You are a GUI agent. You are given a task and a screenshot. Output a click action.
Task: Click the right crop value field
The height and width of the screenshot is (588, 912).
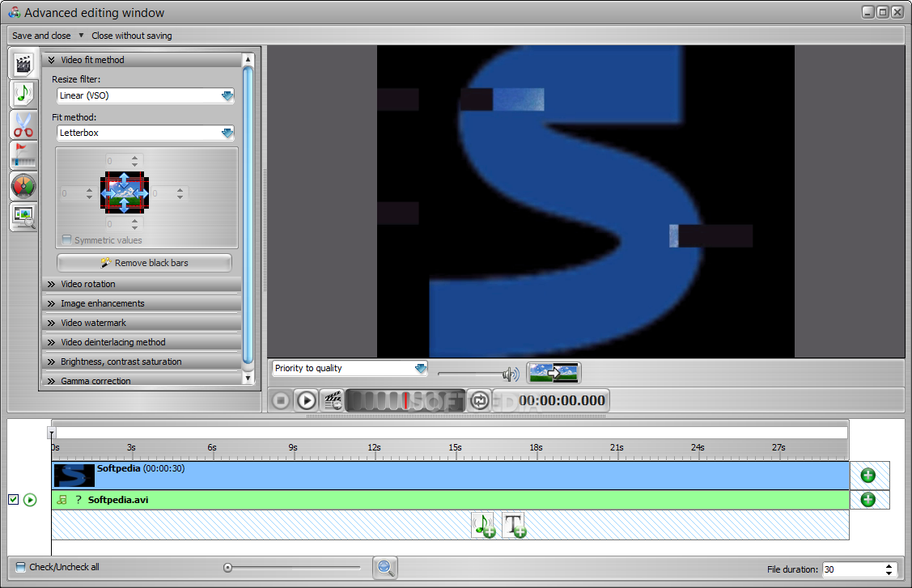[x=163, y=193]
